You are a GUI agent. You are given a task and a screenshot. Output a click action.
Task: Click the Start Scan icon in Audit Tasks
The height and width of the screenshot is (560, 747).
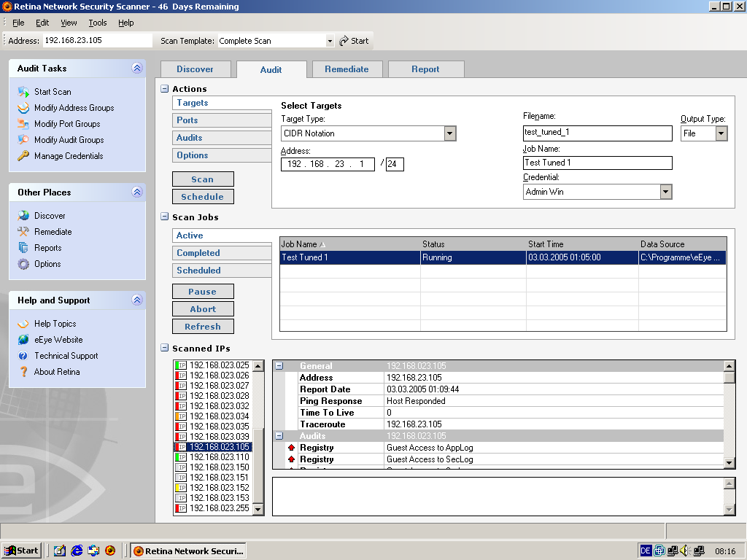click(x=23, y=91)
